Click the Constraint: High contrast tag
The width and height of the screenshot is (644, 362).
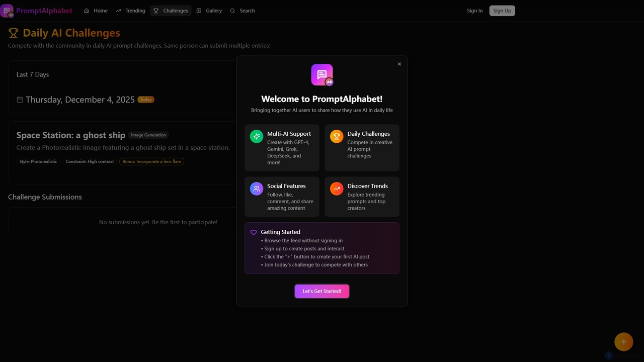[x=90, y=161]
